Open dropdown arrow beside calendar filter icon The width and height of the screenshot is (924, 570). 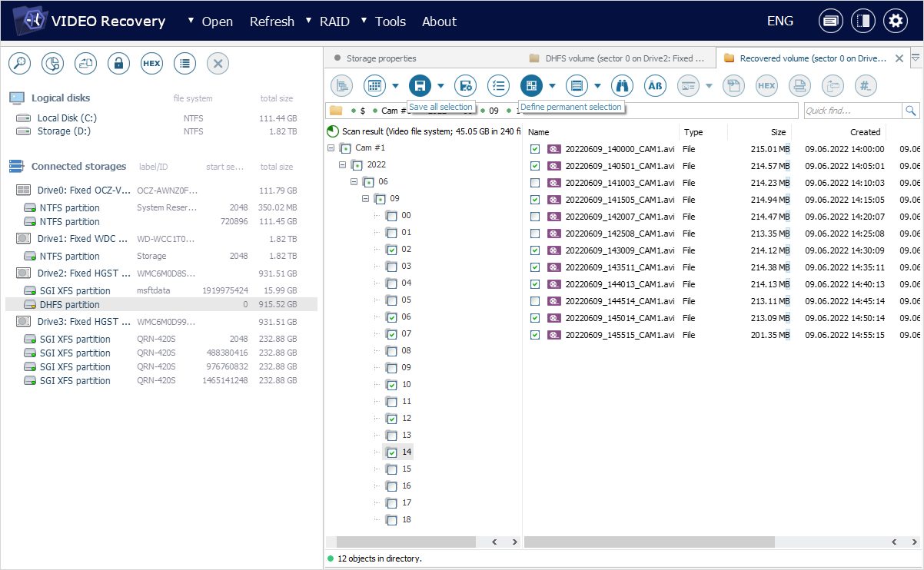pos(395,86)
